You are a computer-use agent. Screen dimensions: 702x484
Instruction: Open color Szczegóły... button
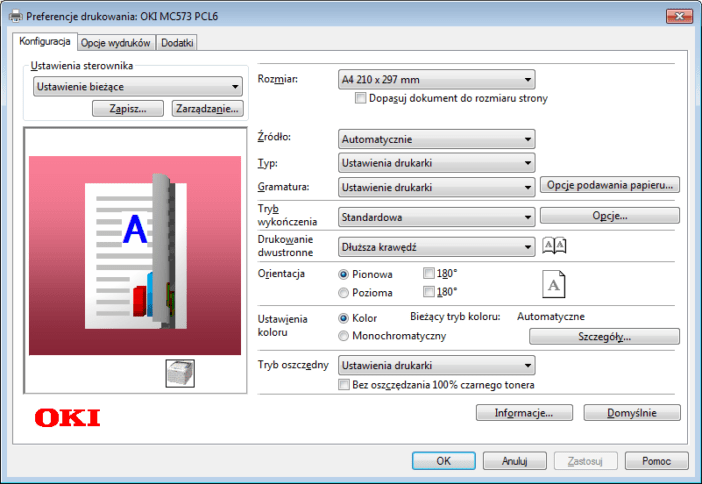point(604,337)
